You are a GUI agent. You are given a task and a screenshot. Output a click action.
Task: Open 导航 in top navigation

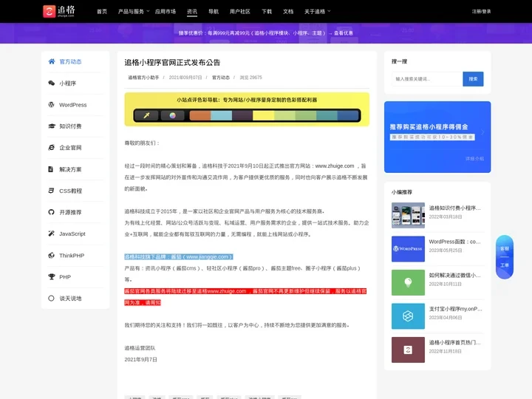click(214, 12)
